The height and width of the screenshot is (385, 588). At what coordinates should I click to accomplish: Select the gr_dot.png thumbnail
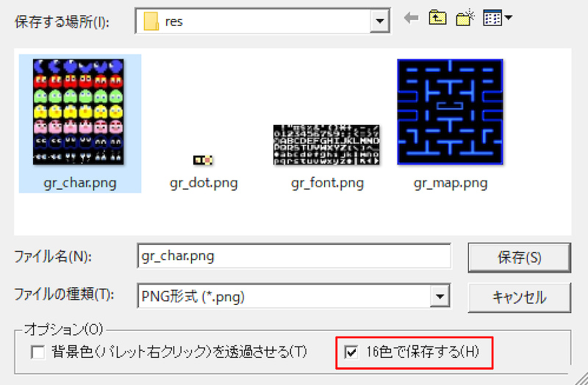pos(203,160)
